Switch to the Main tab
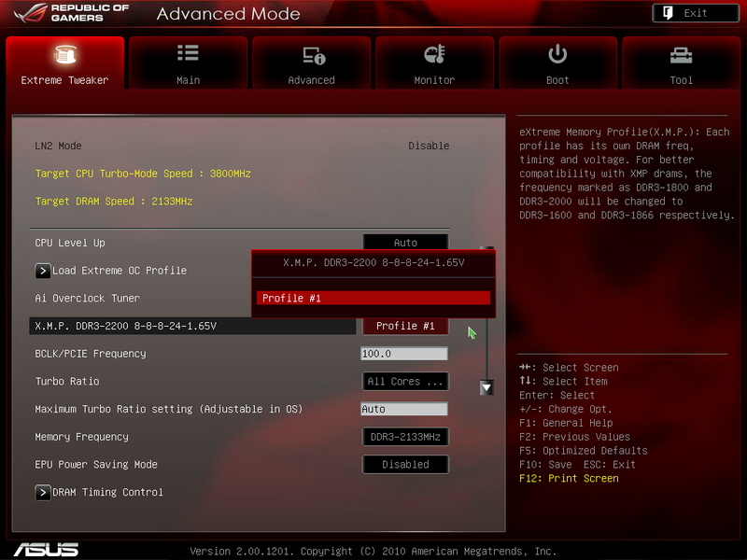Viewport: 747px width, 560px height. [x=189, y=63]
